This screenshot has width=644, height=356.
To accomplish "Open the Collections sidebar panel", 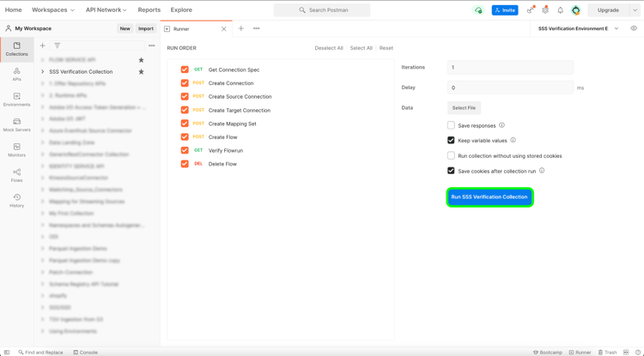I will coord(17,49).
